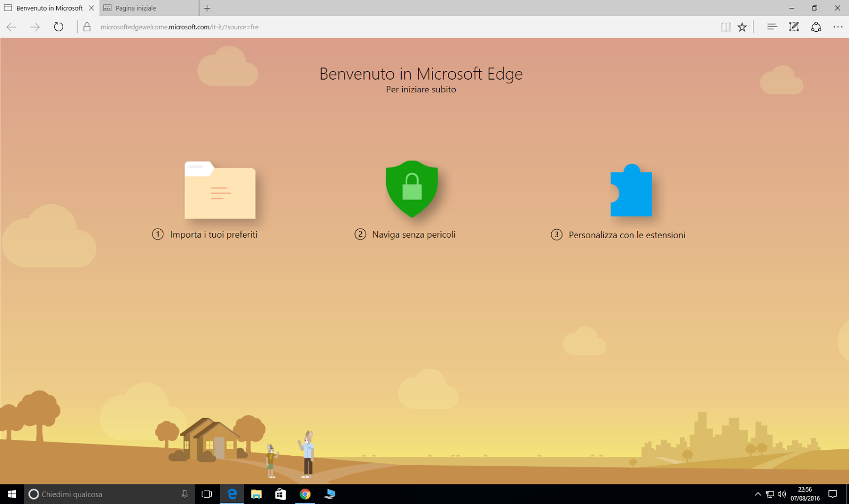
Task: Switch to the Pagina iniziale tab
Action: tap(149, 8)
